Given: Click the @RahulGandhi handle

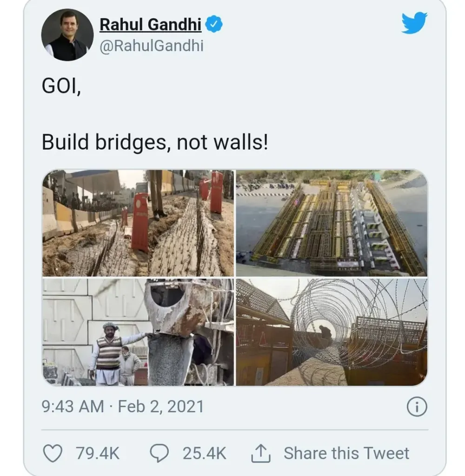Looking at the screenshot, I should coord(152,46).
